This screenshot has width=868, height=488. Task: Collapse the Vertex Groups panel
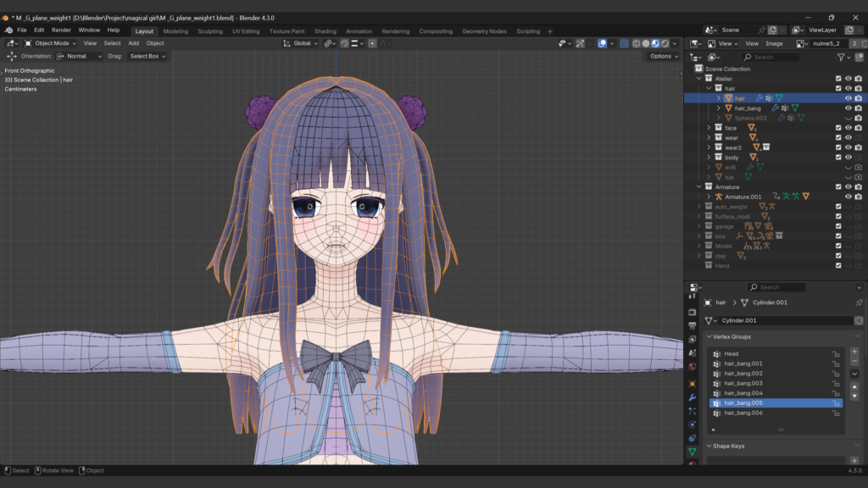709,337
